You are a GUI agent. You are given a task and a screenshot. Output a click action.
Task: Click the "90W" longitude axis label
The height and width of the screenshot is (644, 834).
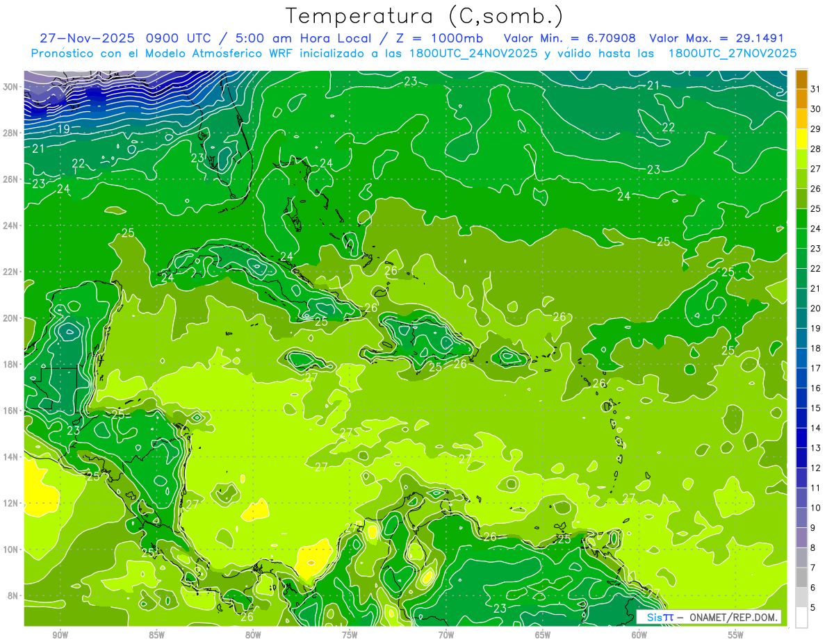pos(60,635)
